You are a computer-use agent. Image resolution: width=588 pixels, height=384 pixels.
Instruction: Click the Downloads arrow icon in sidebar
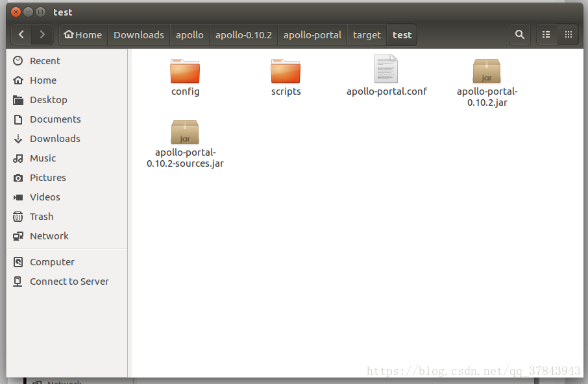(18, 139)
